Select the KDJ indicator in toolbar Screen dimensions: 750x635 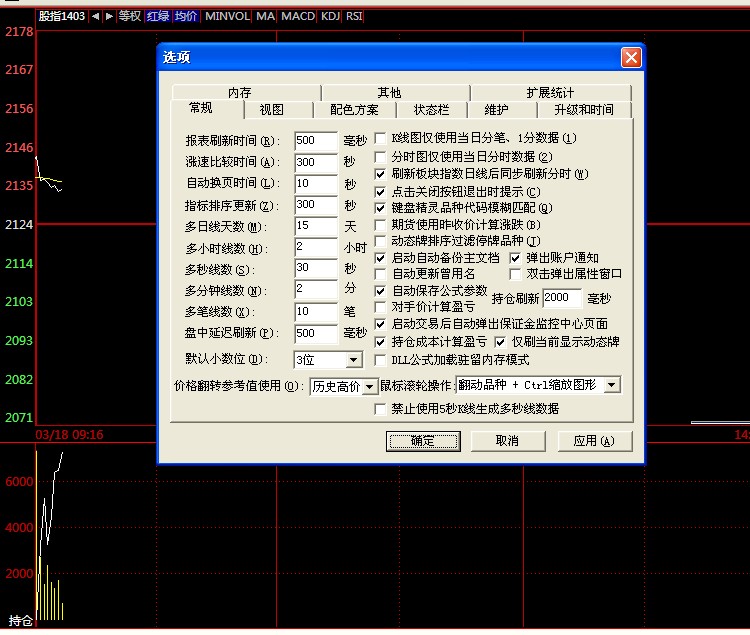click(x=330, y=16)
